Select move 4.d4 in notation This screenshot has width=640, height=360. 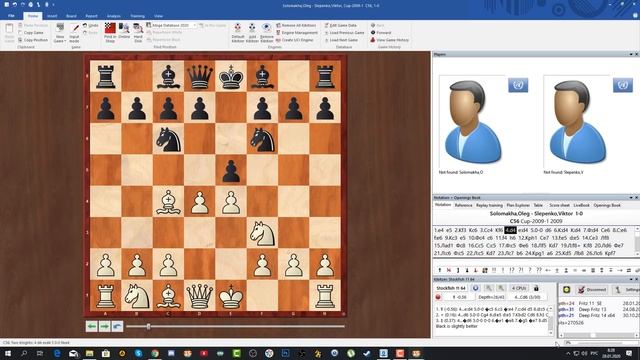pos(510,230)
